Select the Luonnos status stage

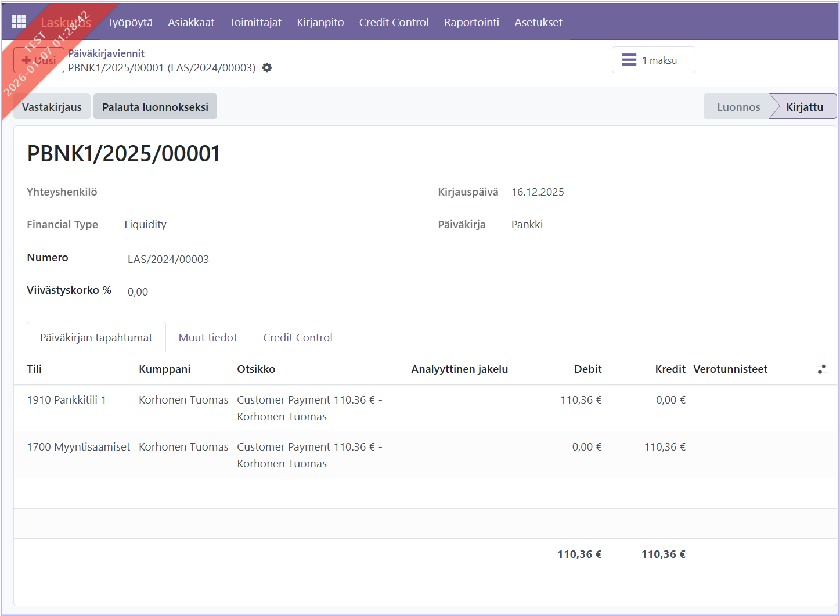[x=738, y=107]
